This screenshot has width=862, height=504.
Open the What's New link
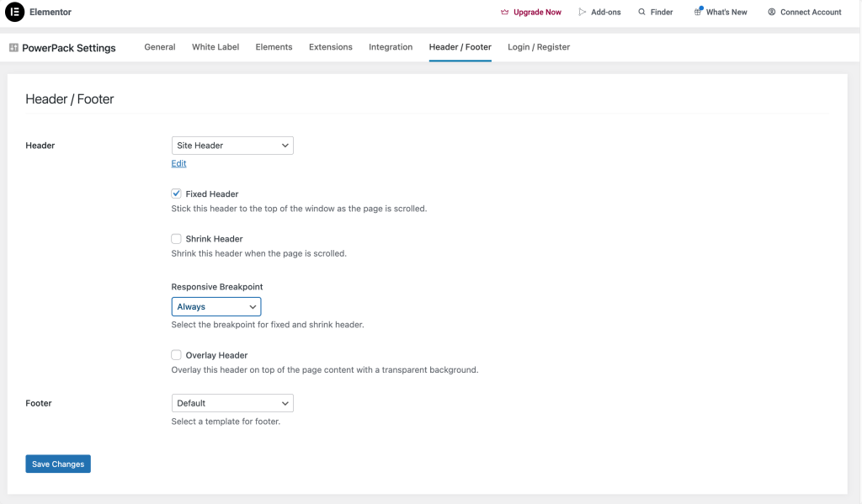[721, 12]
